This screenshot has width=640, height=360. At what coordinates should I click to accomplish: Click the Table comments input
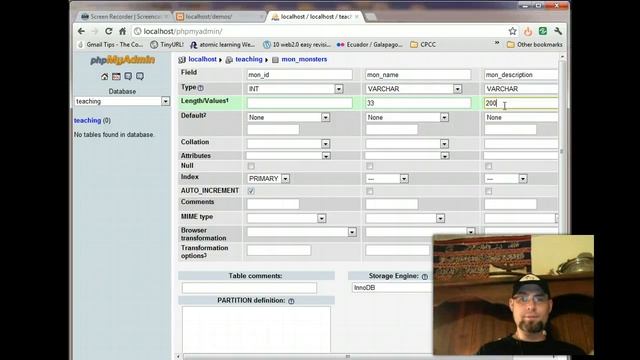pyautogui.click(x=249, y=288)
